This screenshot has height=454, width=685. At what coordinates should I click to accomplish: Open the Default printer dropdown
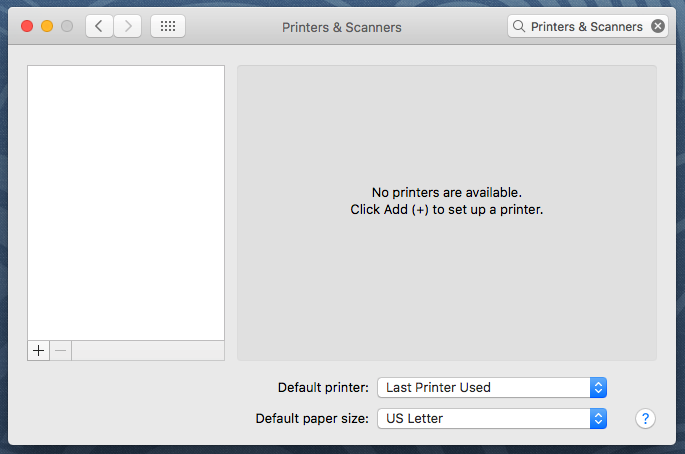(x=492, y=387)
